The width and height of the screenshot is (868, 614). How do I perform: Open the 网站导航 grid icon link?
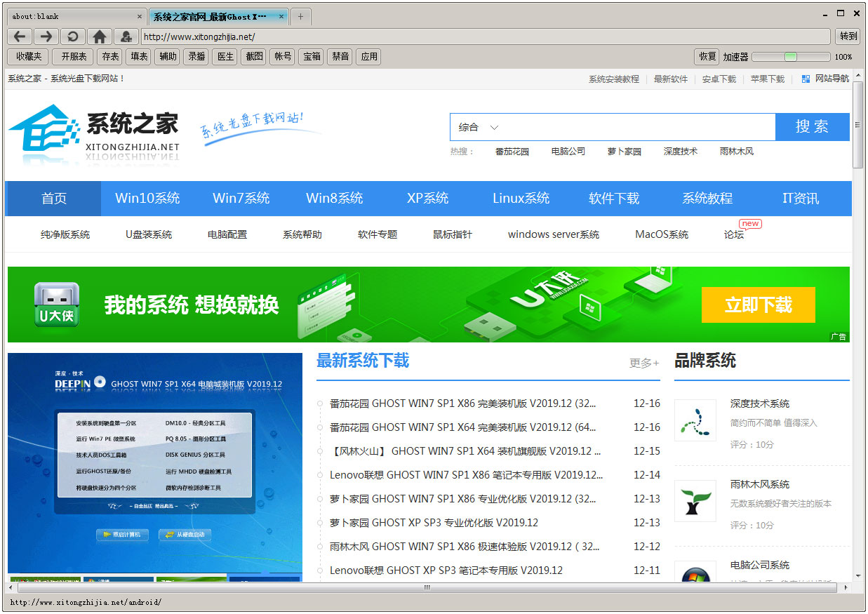(825, 79)
